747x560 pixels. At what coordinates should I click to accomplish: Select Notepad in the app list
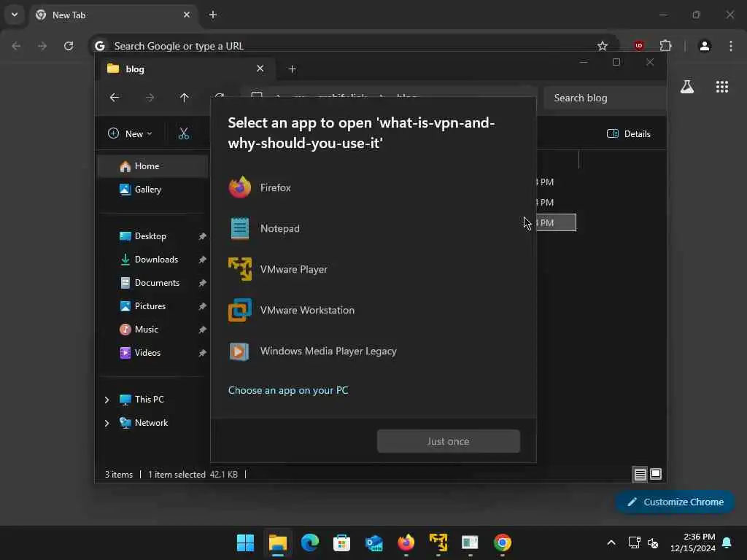point(373,228)
